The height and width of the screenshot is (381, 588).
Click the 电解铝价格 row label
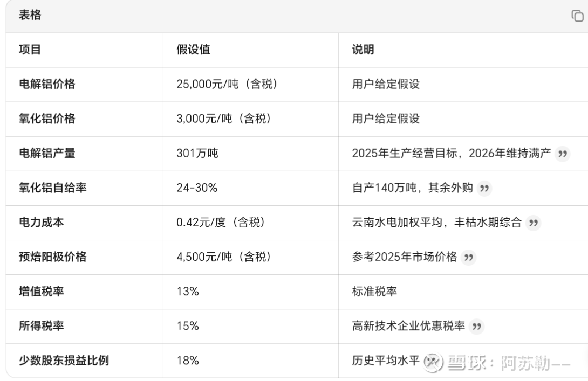click(47, 84)
